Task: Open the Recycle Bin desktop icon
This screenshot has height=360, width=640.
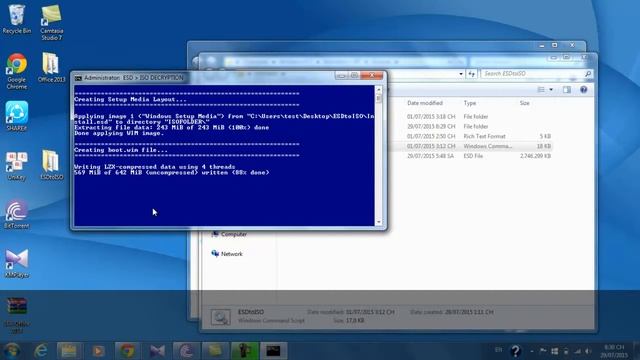Action: (16, 19)
